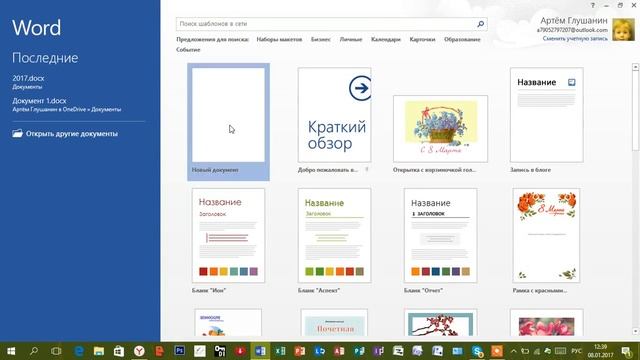Click 'Открыть другие документы' link
This screenshot has height=360, width=640.
tap(72, 134)
